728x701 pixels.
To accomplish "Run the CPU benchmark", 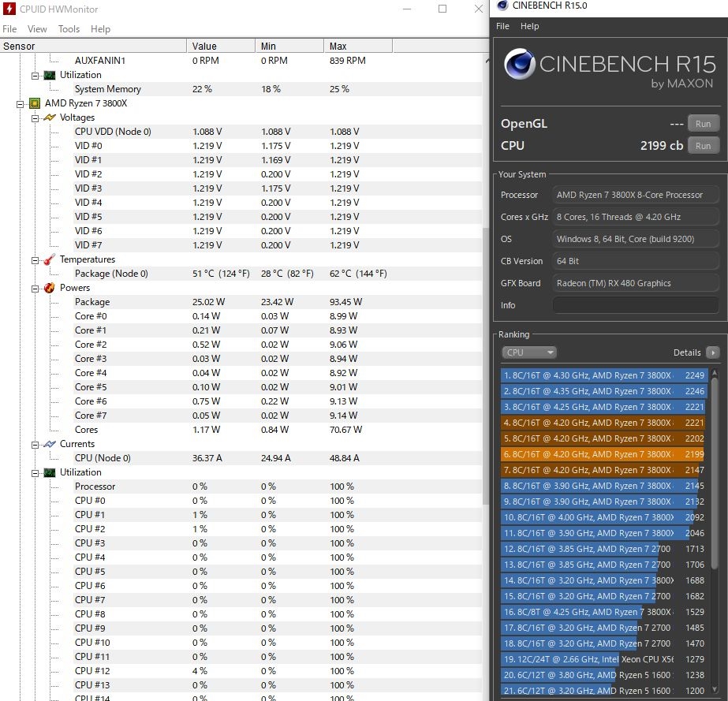I will tap(703, 145).
